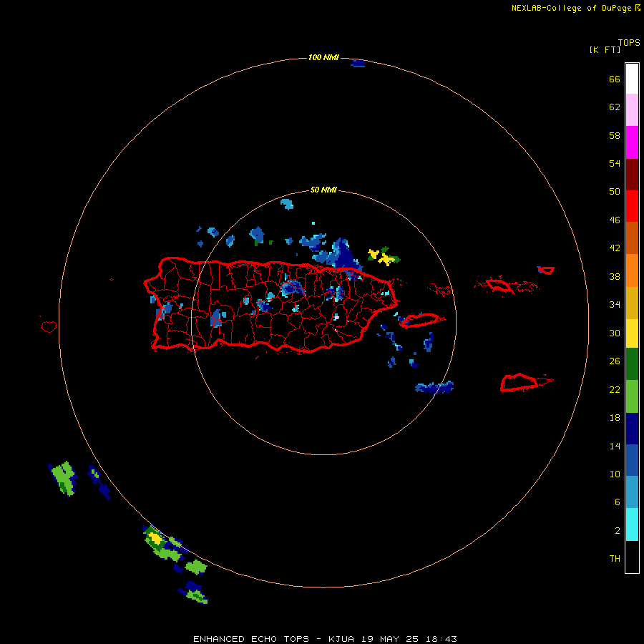This screenshot has height=644, width=644.
Task: Click the "50 NMI" range ring label
Action: point(323,190)
